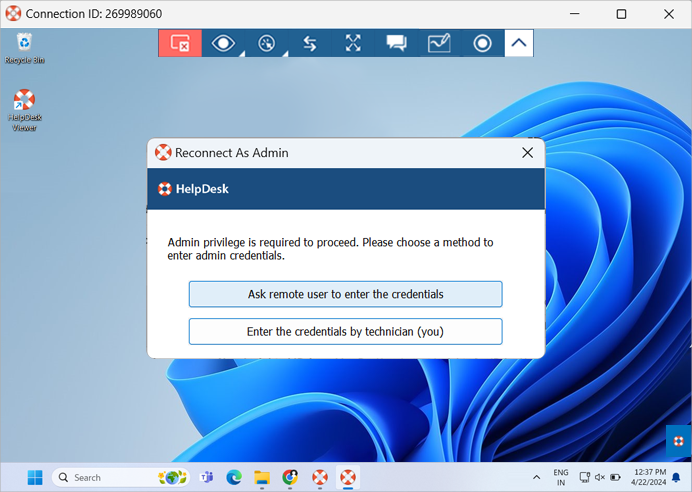This screenshot has width=692, height=492.
Task: Click the active HelpDesk lifebuoy taskbar icon
Action: (348, 477)
